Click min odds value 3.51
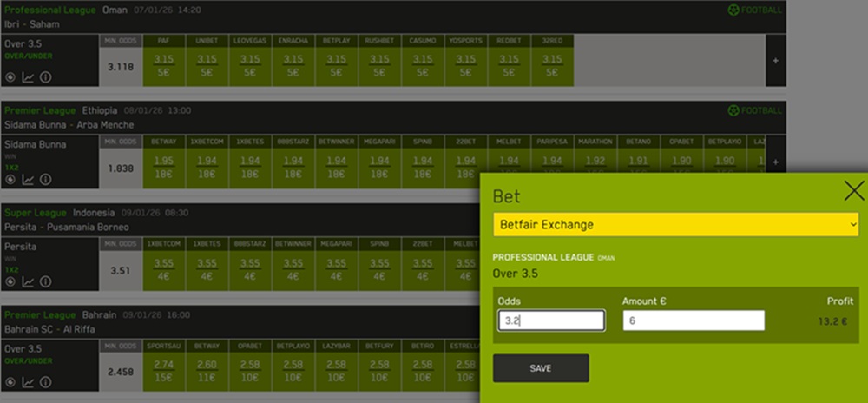The image size is (868, 403). coord(122,271)
